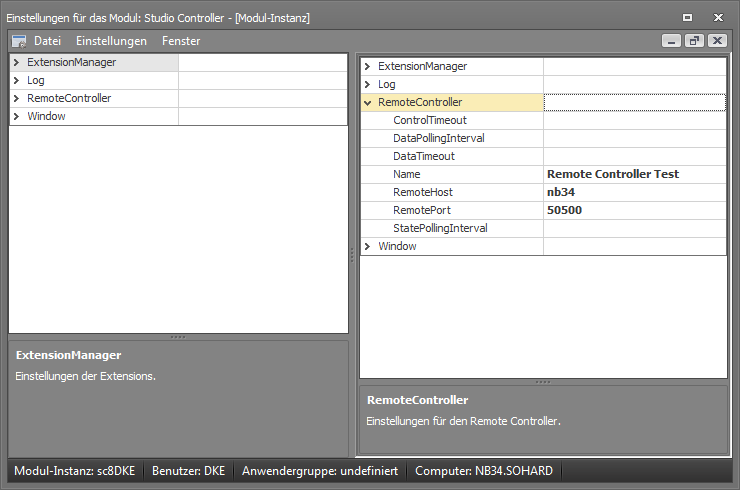Screen dimensions: 740x490
Task: Click the settings window icon beside Datei
Action: (x=19, y=42)
